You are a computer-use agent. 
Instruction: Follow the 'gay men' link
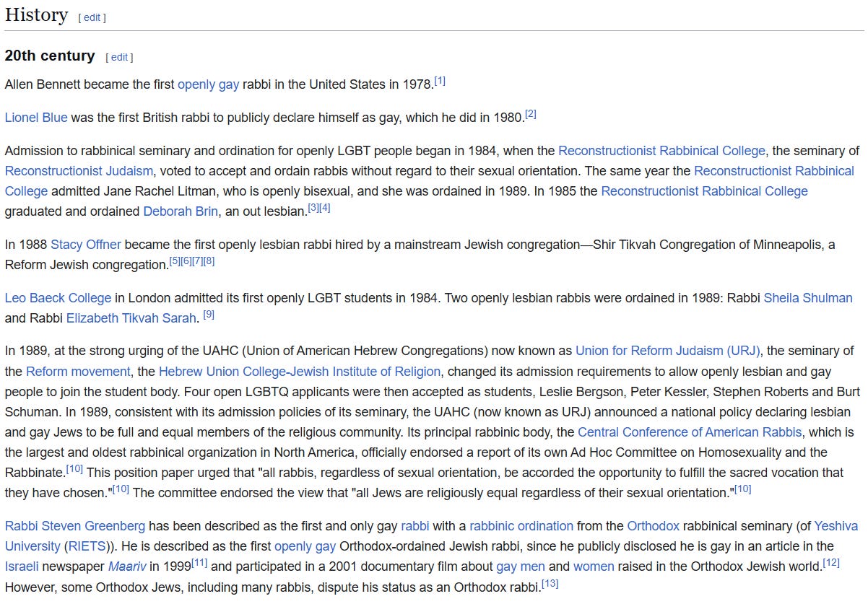pyautogui.click(x=521, y=566)
